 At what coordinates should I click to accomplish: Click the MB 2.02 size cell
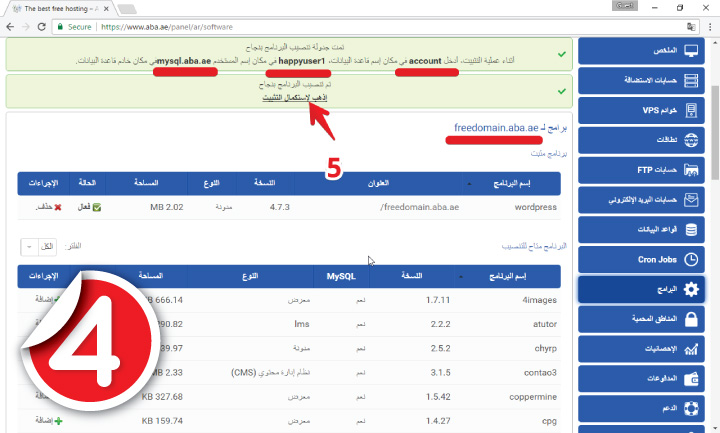pyautogui.click(x=167, y=207)
